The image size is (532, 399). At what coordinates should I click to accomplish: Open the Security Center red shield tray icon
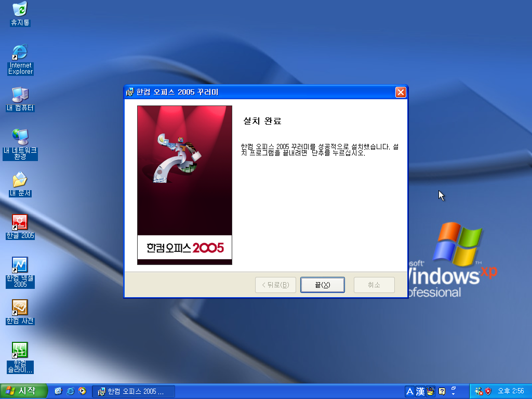pyautogui.click(x=488, y=392)
